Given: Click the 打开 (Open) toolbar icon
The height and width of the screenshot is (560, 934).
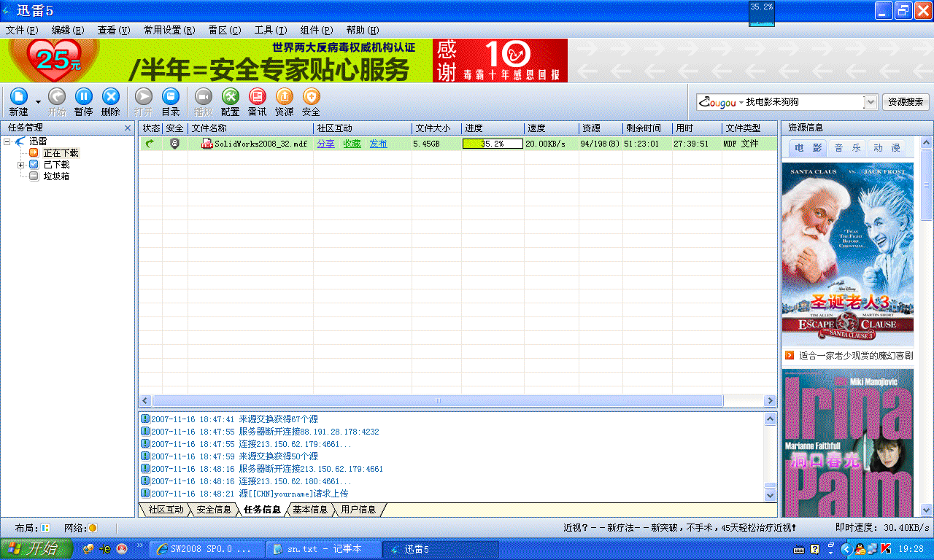Looking at the screenshot, I should click(x=144, y=97).
